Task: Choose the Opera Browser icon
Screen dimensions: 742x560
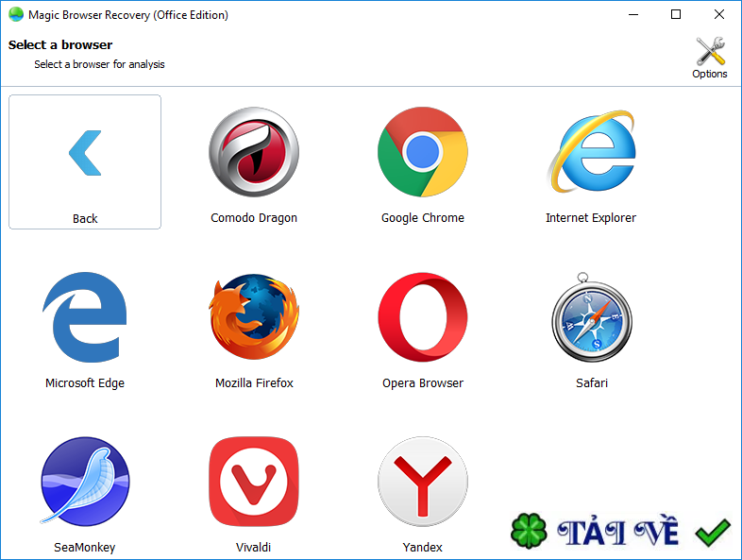Action: (422, 318)
